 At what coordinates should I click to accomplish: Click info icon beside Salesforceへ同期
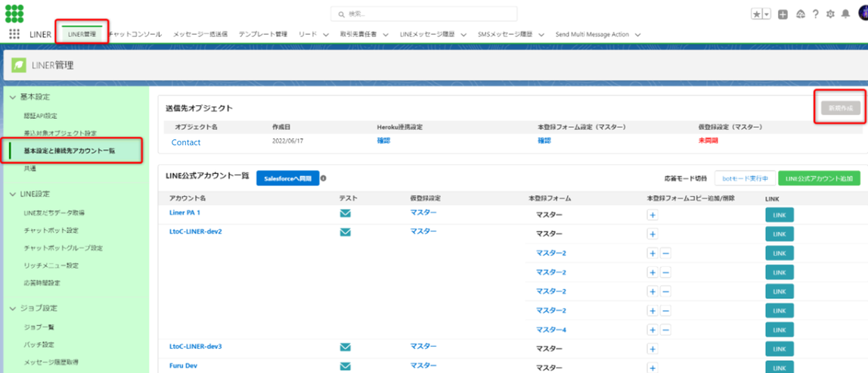pos(324,179)
